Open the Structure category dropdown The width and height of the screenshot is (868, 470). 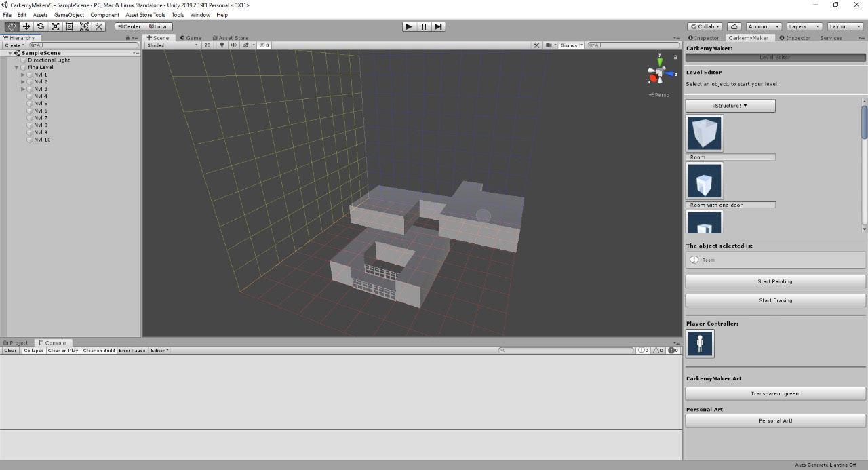[730, 106]
